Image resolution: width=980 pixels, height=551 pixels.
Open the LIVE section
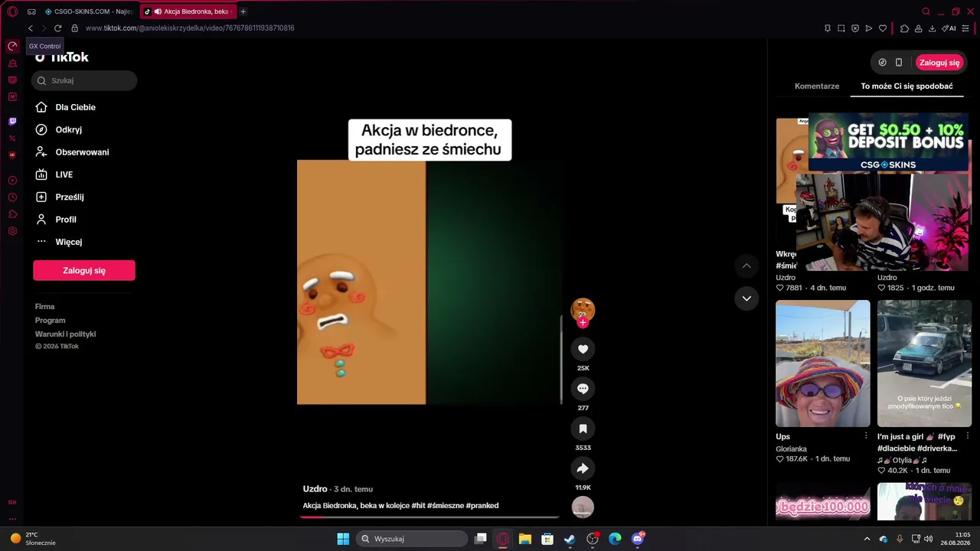pos(54,174)
